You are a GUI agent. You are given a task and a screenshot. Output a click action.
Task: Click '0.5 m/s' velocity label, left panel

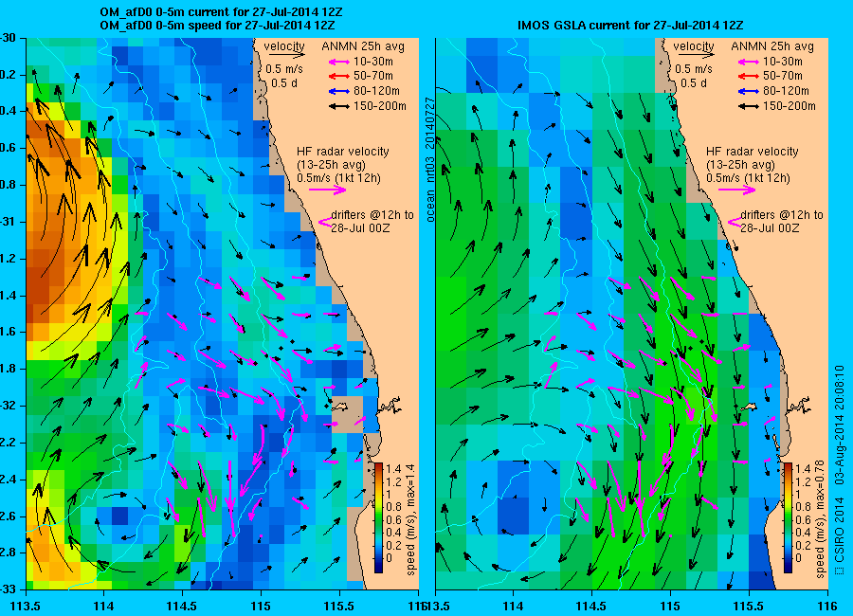pyautogui.click(x=284, y=69)
